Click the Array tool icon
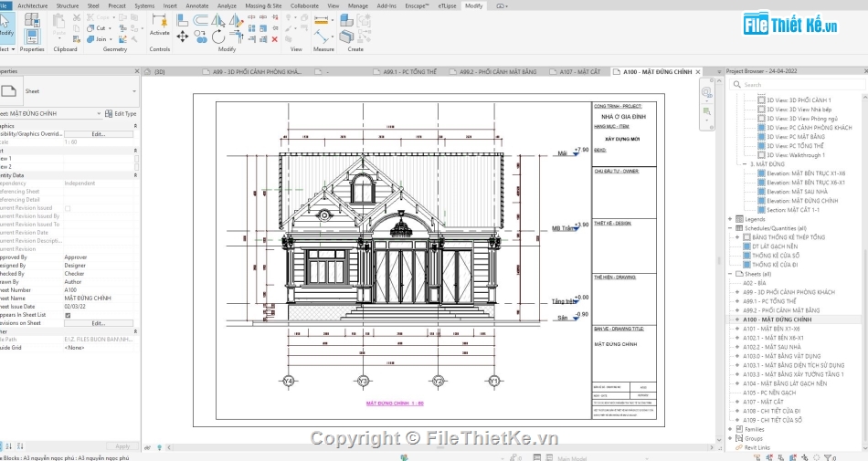868x461 pixels. coord(252,28)
